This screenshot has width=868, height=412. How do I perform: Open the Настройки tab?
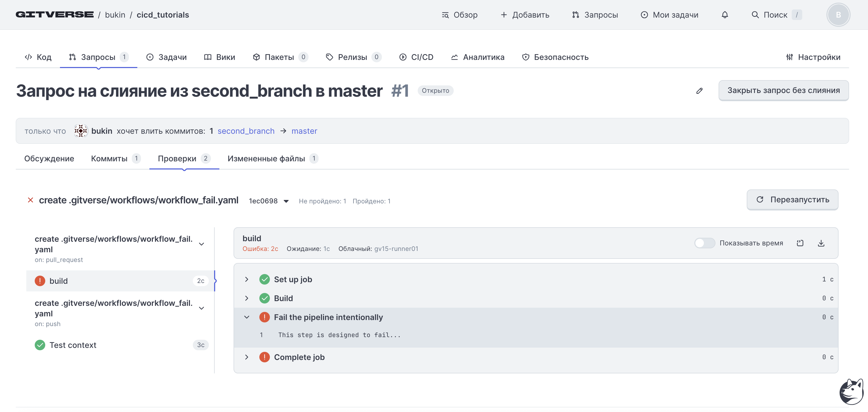[813, 57]
